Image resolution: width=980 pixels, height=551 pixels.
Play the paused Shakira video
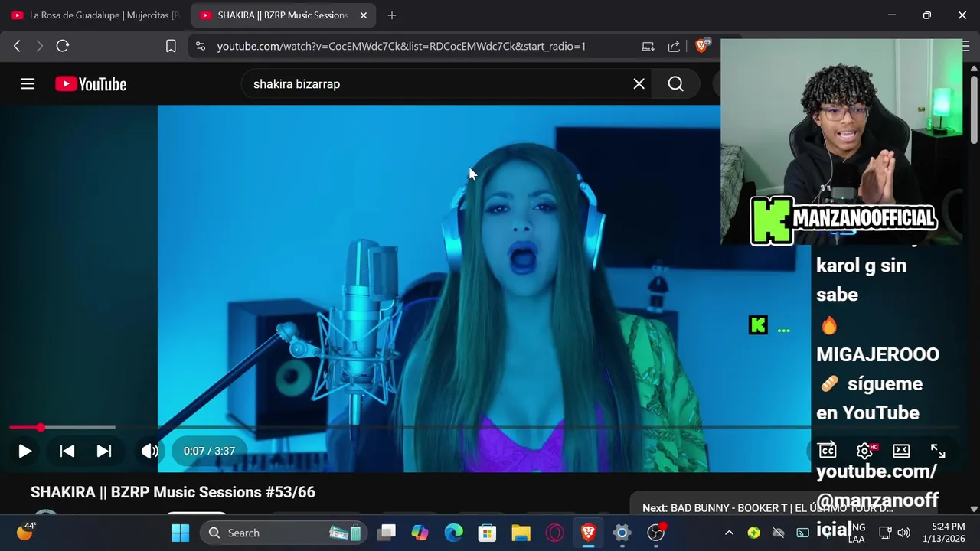coord(24,451)
